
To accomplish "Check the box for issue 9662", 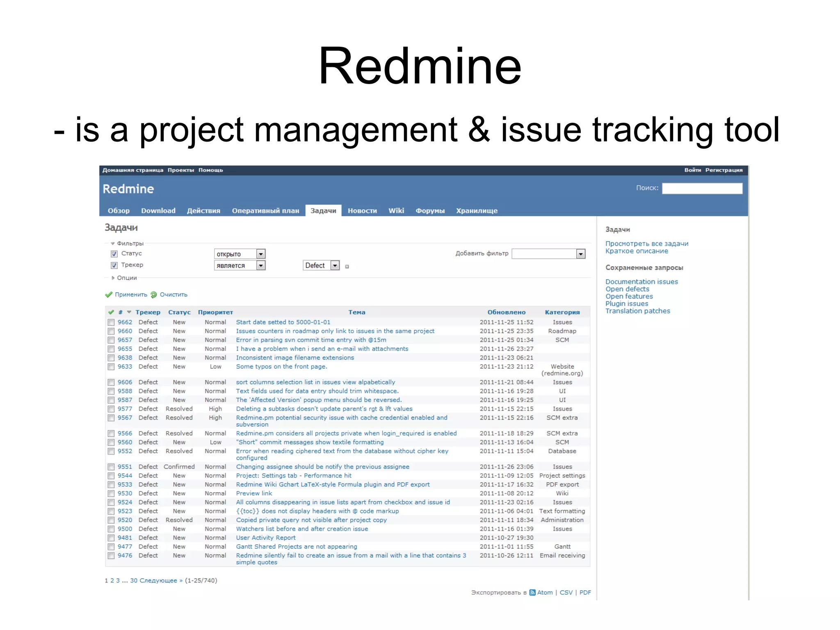I will 111,322.
